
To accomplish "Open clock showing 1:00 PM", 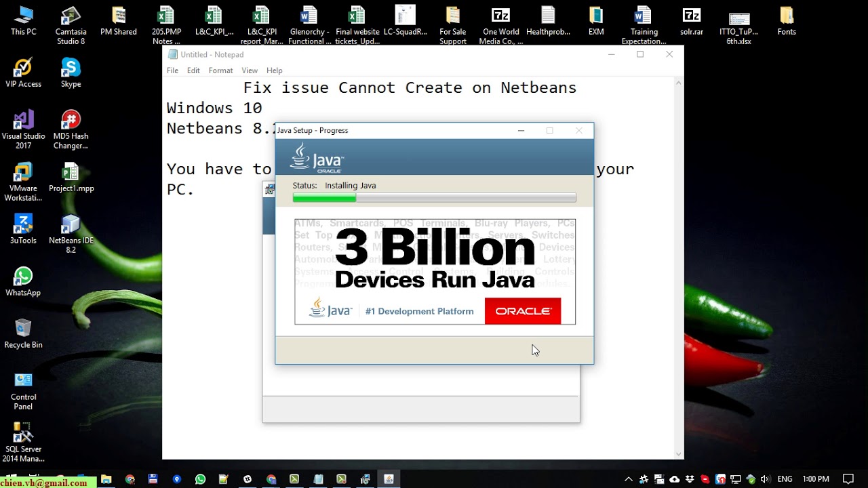I will (816, 479).
